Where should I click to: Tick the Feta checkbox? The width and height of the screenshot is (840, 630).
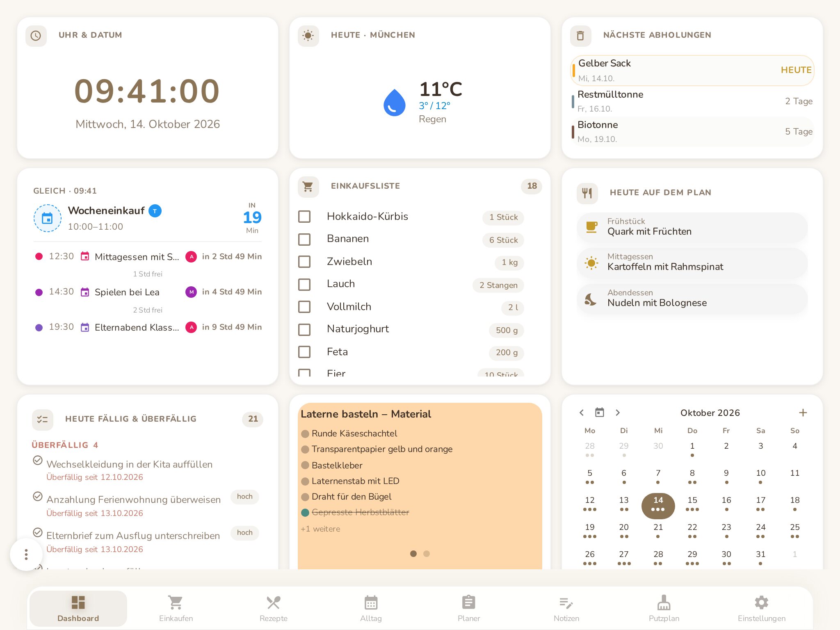pos(304,352)
